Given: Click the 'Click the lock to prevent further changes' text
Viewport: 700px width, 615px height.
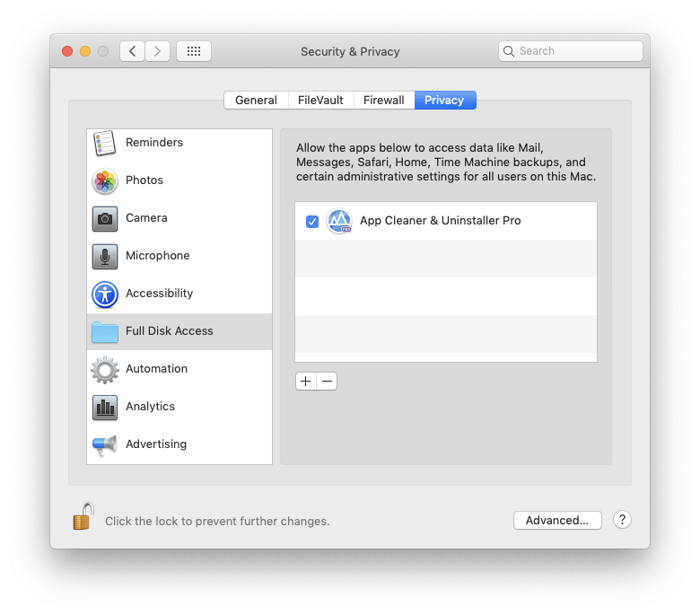Looking at the screenshot, I should point(217,522).
